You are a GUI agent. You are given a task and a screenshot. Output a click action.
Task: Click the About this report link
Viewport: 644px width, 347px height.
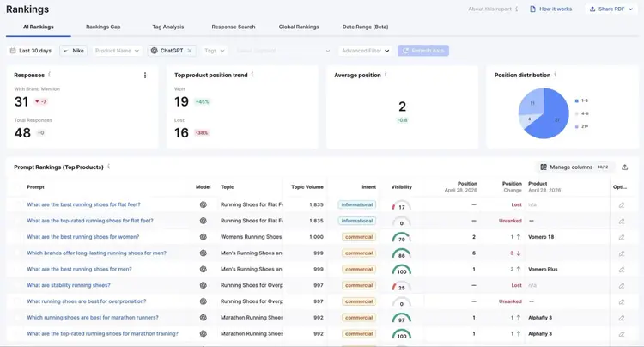coord(489,9)
